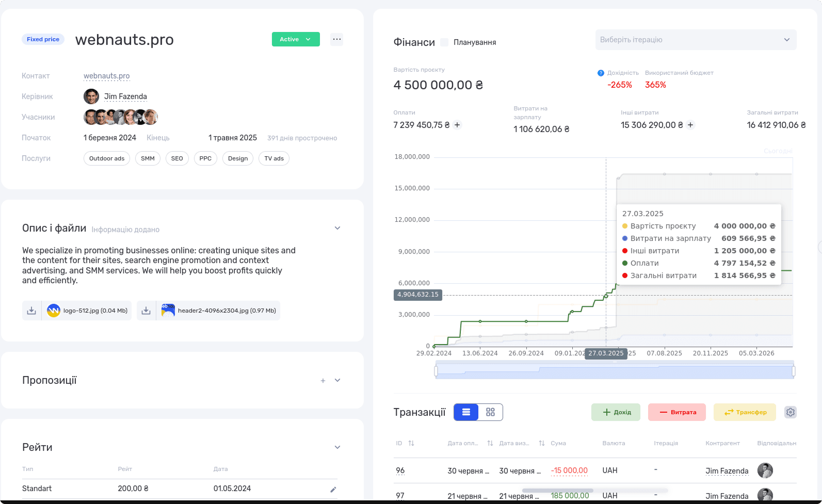Viewport: 822px width, 504px height.
Task: Click the 200,00 ₴ rate value
Action: pos(133,489)
